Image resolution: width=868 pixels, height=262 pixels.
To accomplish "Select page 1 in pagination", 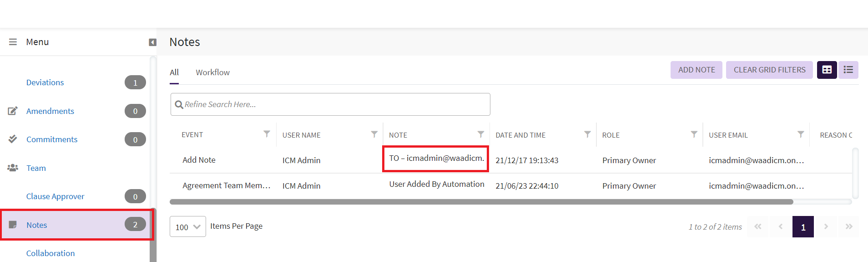I will [x=803, y=227].
